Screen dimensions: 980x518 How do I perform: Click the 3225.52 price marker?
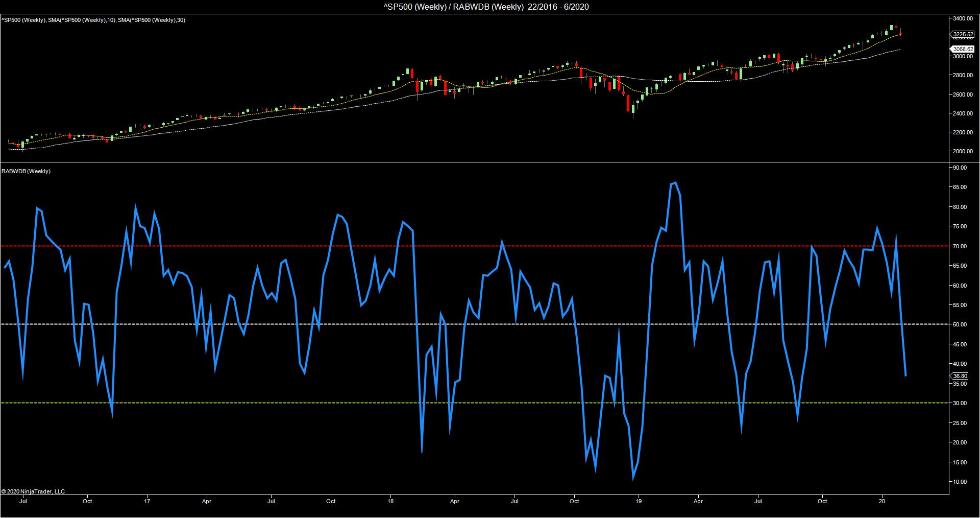[962, 34]
